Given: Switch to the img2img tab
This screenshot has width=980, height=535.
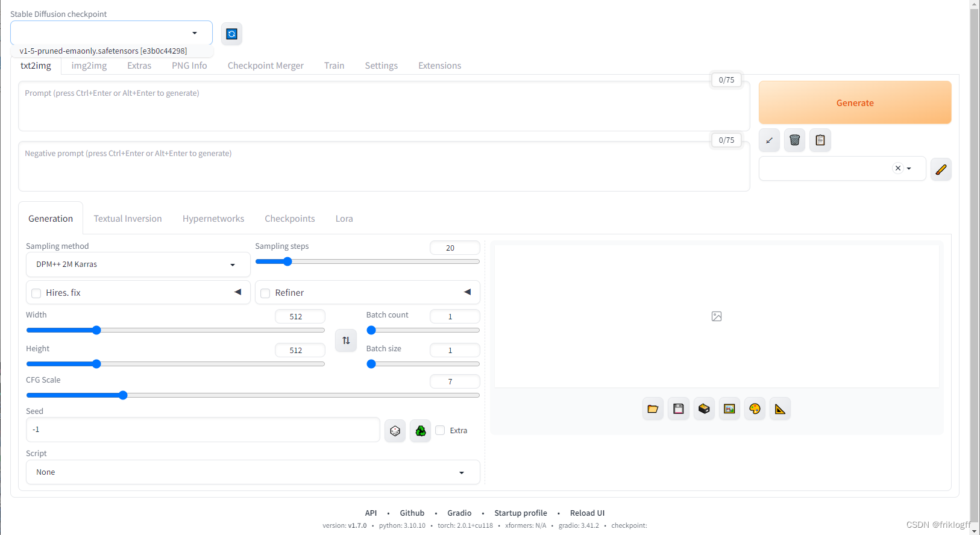Looking at the screenshot, I should [x=89, y=66].
